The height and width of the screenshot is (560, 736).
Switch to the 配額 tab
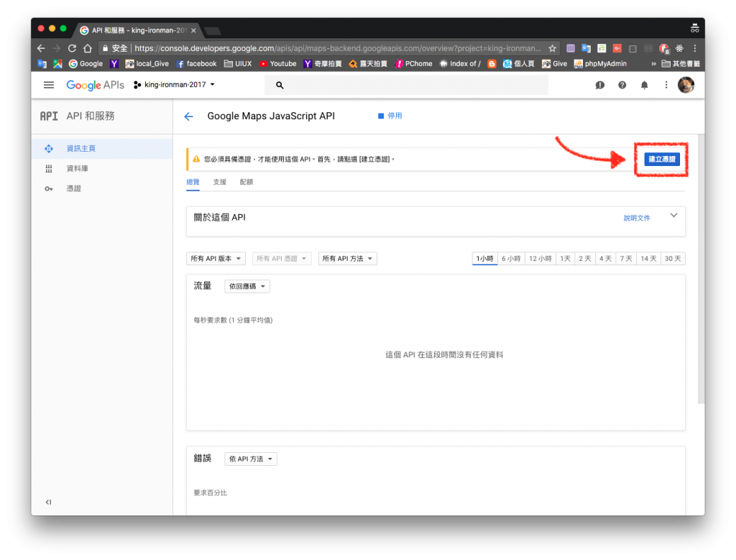pyautogui.click(x=247, y=182)
